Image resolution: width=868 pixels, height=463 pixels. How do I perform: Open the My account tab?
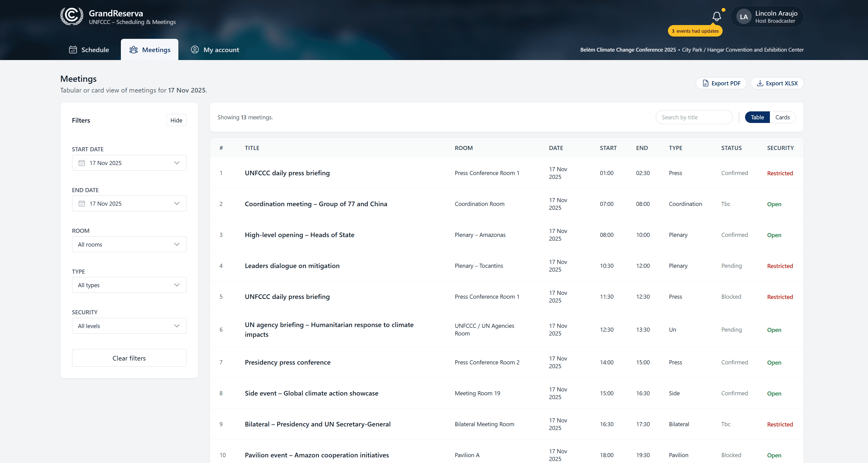tap(215, 50)
